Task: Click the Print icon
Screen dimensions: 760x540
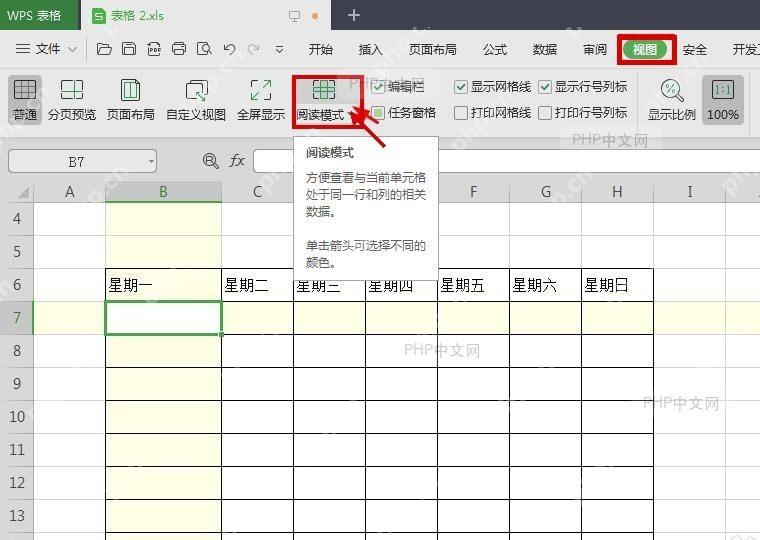Action: pyautogui.click(x=179, y=49)
